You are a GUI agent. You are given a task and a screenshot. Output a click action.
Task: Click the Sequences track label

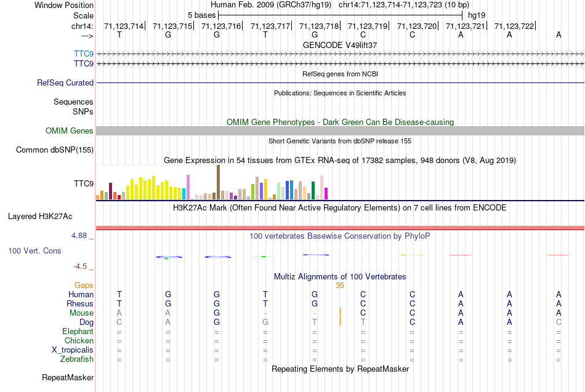pos(73,102)
